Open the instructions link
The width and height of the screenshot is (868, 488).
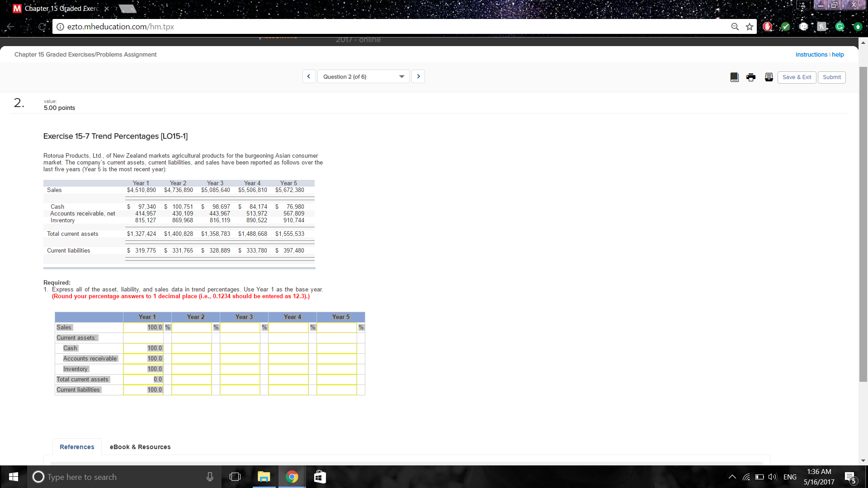(811, 55)
